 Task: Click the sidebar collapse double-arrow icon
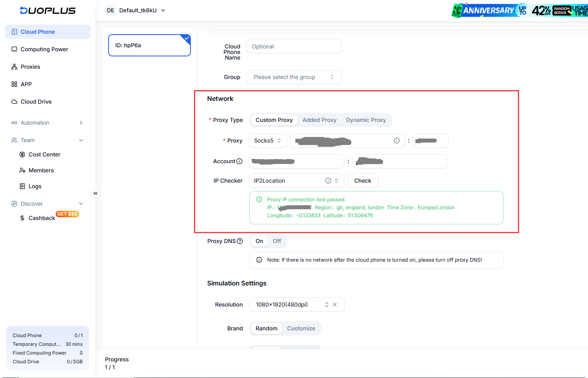95,193
